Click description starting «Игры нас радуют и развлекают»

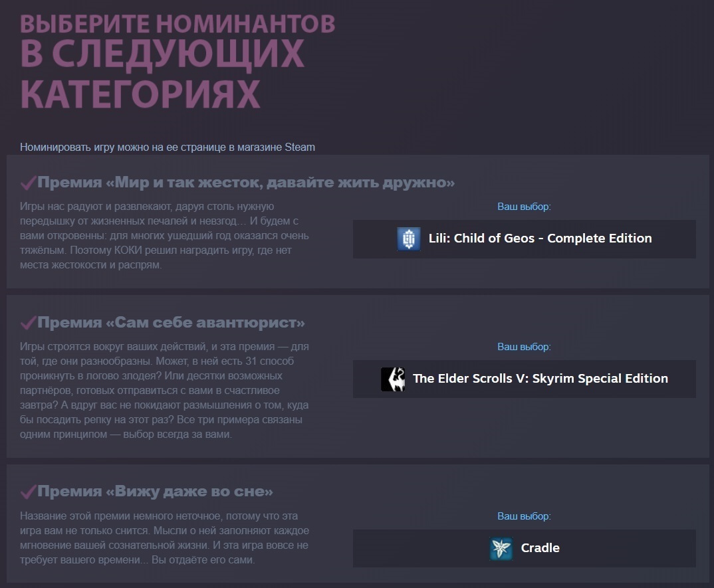[x=164, y=236]
